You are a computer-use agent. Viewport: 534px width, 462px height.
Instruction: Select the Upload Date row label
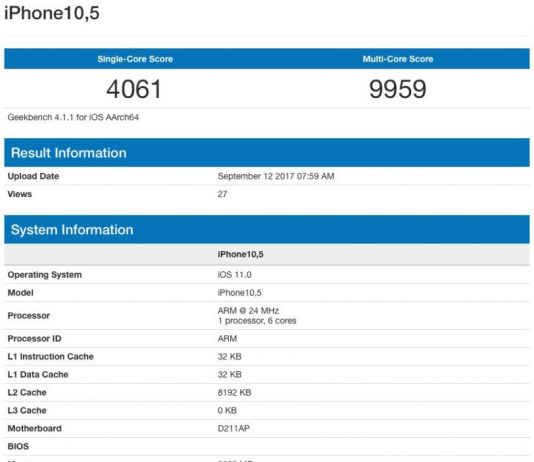click(33, 176)
